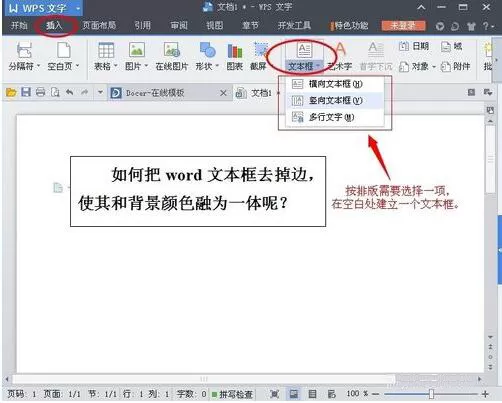Close the Docer-在线模板 tab
Viewport: 502px width, 403px height.
coord(223,93)
